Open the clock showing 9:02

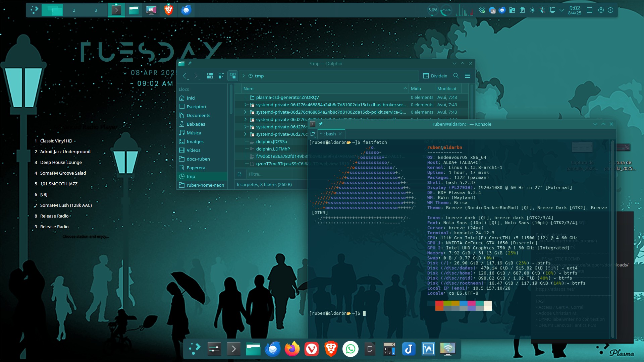click(x=575, y=10)
